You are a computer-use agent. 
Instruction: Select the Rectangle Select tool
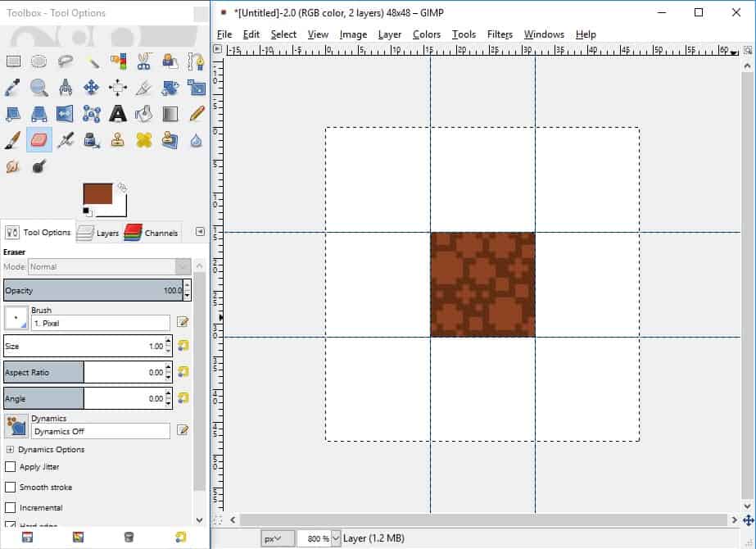tap(13, 61)
